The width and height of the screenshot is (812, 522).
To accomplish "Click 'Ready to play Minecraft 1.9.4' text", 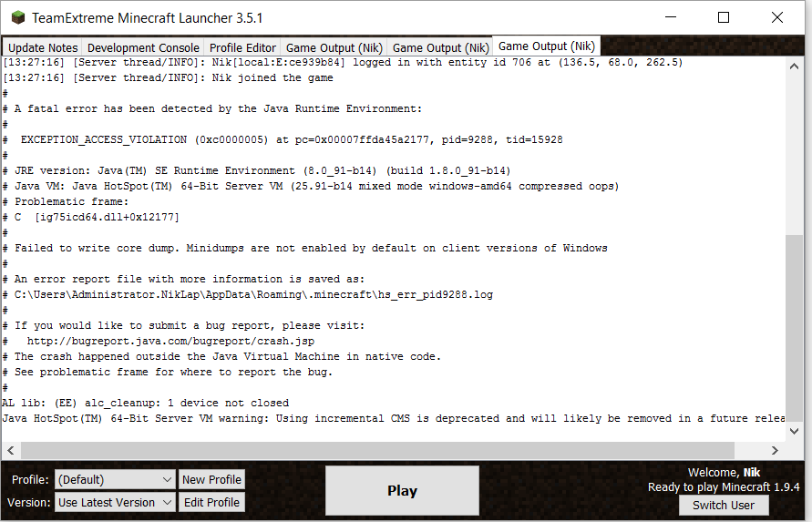I will point(724,487).
